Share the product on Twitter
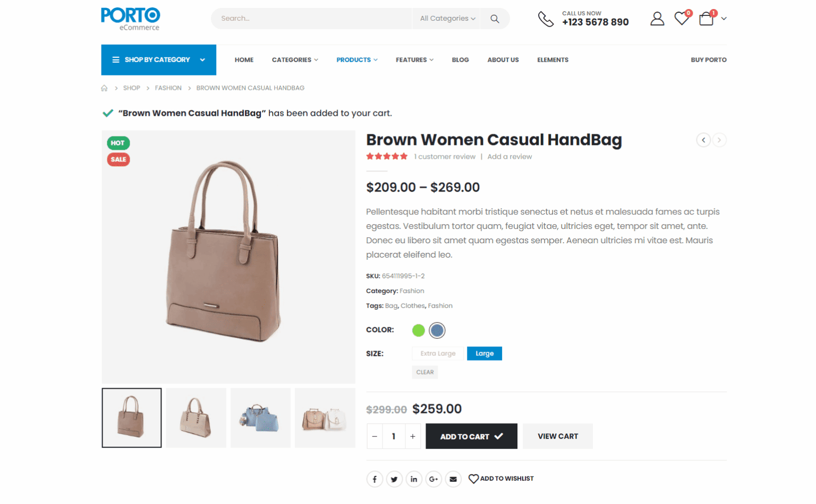816x504 pixels. tap(394, 479)
